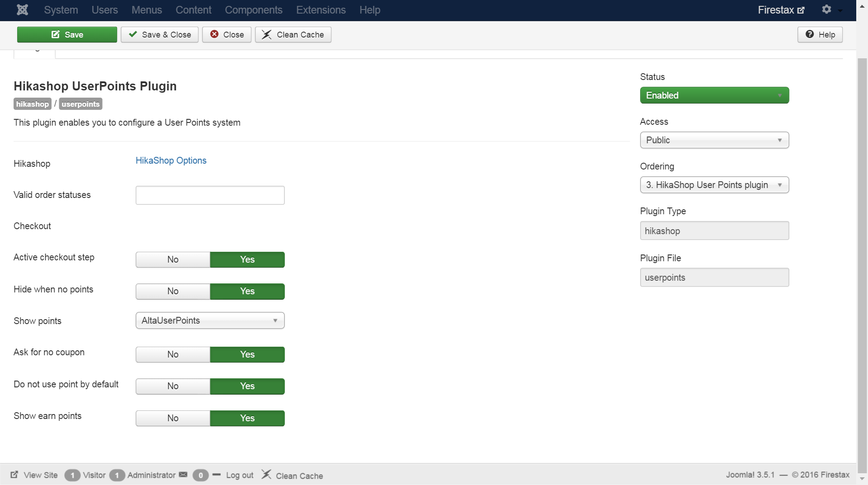Image resolution: width=868 pixels, height=485 pixels.
Task: Set Active checkout step to No
Action: (173, 259)
